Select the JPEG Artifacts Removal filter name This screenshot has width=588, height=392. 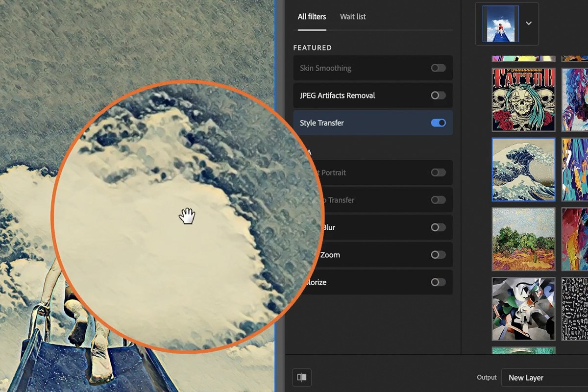[338, 96]
